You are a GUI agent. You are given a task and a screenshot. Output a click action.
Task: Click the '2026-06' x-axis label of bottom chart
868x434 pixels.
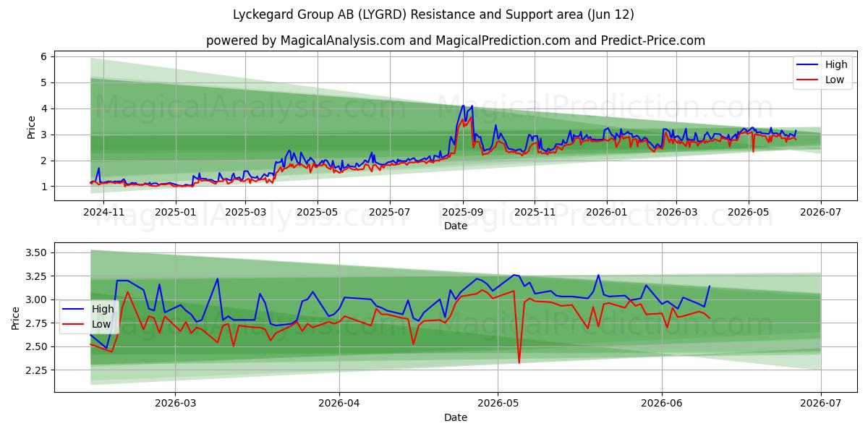[662, 404]
